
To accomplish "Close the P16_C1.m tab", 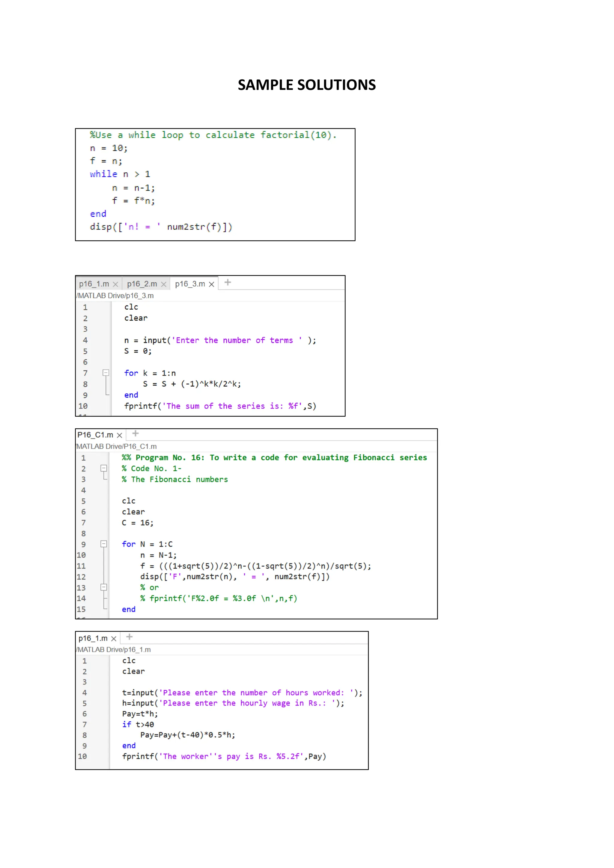I will [x=120, y=435].
